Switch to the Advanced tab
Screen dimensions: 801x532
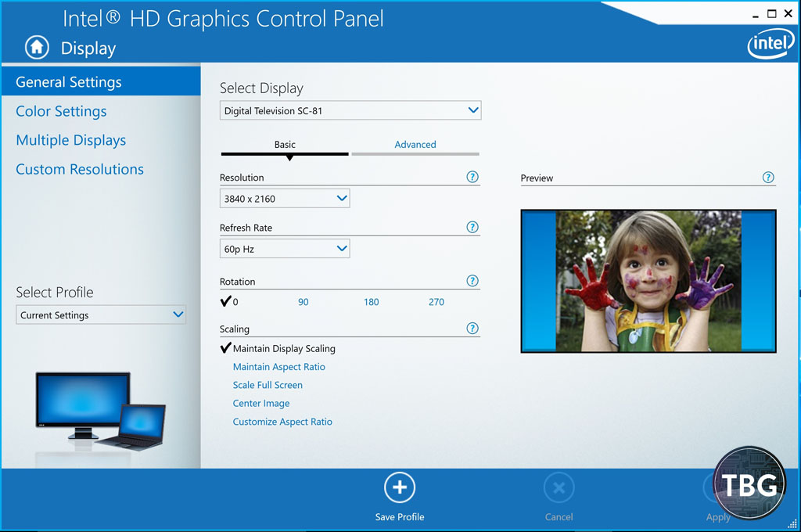[x=415, y=145]
